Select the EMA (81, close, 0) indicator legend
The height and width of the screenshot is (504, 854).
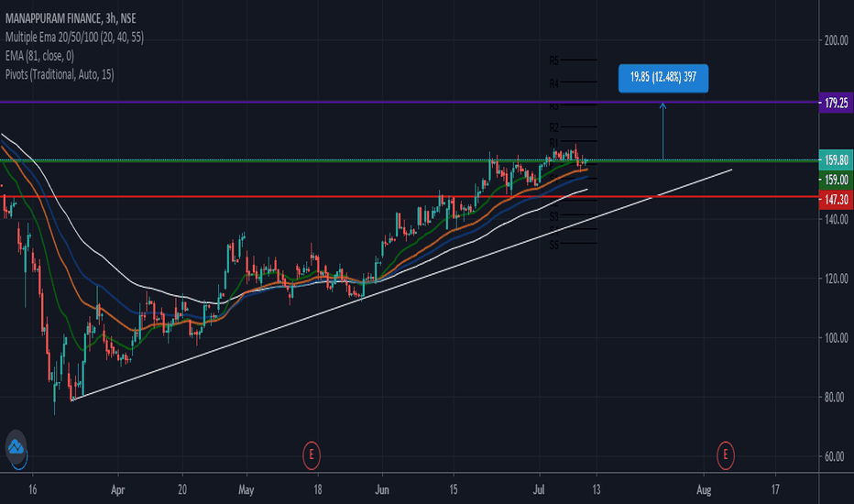point(39,56)
